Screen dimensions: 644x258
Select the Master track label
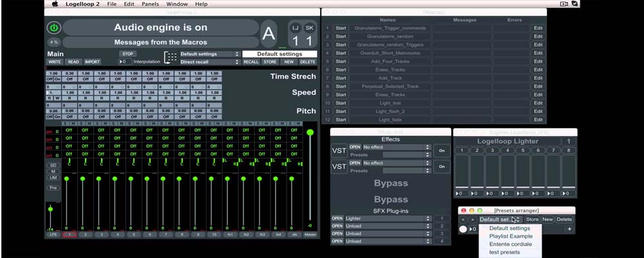[x=310, y=235]
